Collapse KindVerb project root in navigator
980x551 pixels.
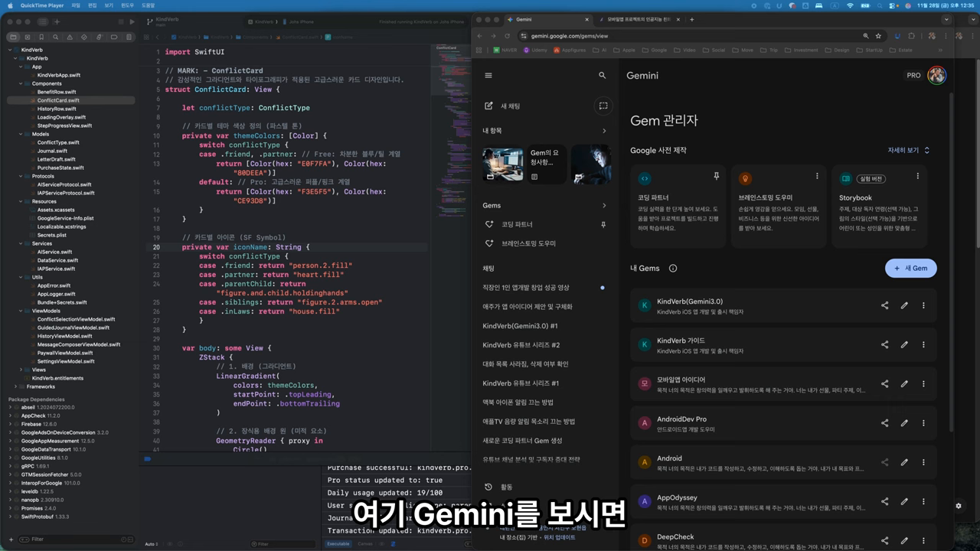tap(11, 50)
